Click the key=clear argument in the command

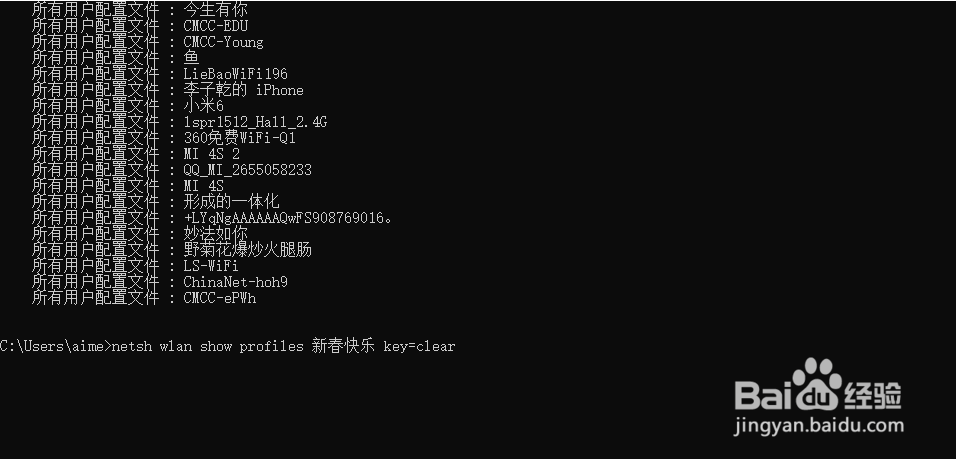(419, 347)
